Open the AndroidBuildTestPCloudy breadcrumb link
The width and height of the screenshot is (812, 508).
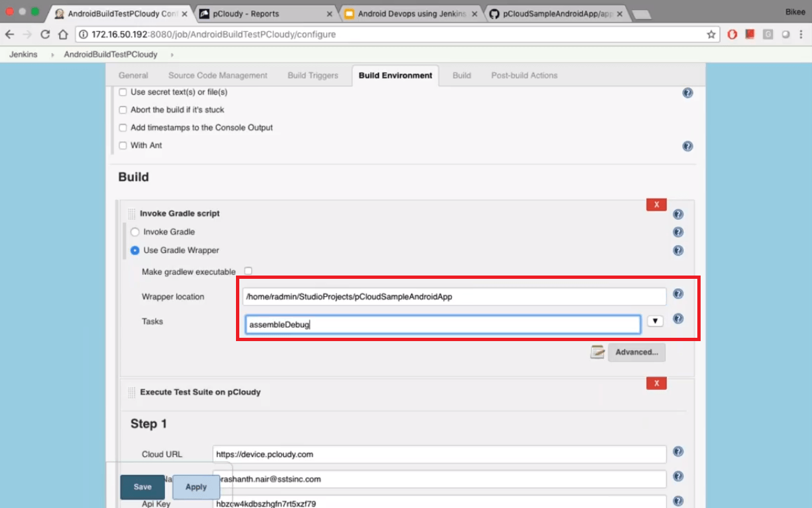click(111, 55)
